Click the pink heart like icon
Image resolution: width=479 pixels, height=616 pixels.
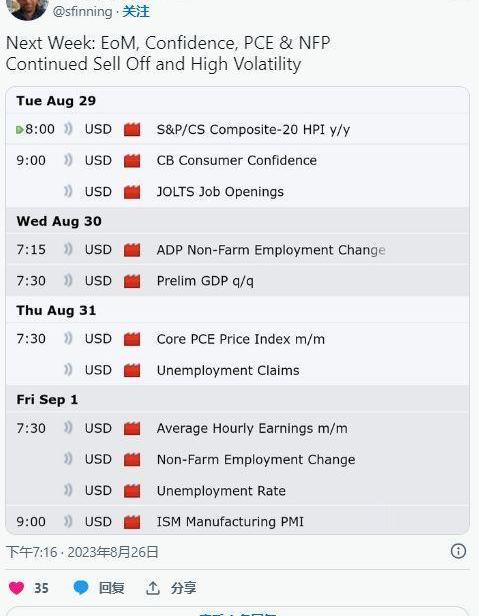pyautogui.click(x=17, y=588)
